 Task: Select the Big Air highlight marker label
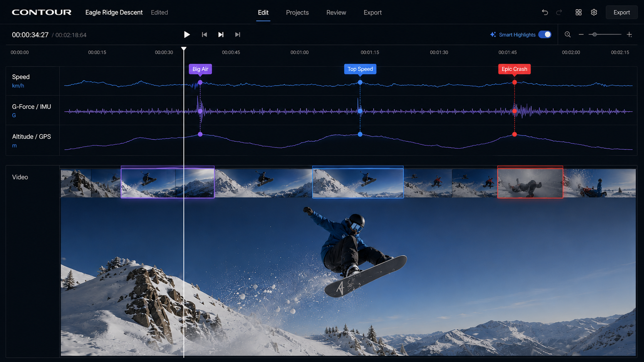point(200,69)
